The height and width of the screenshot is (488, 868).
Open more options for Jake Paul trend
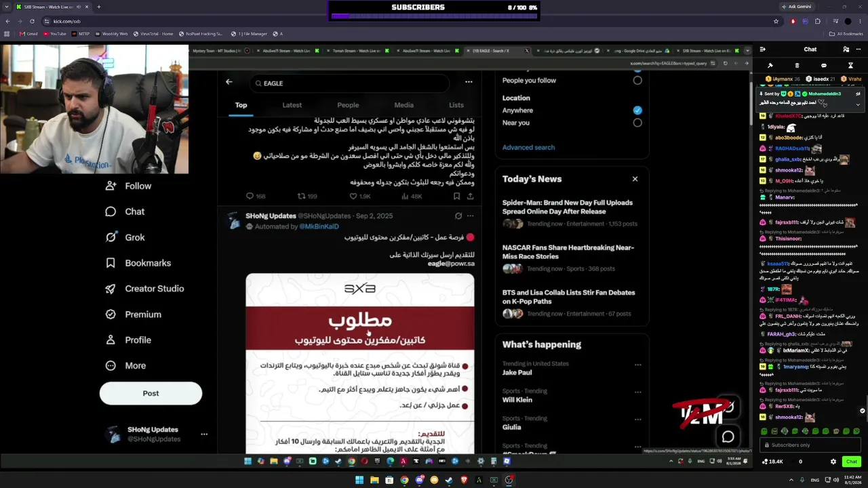(x=637, y=365)
